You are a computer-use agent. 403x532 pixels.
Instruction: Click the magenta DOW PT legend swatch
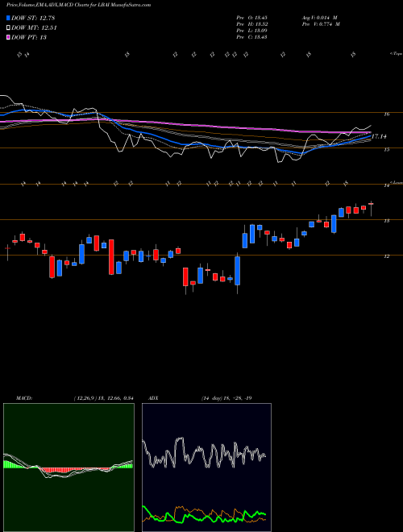pos(8,37)
